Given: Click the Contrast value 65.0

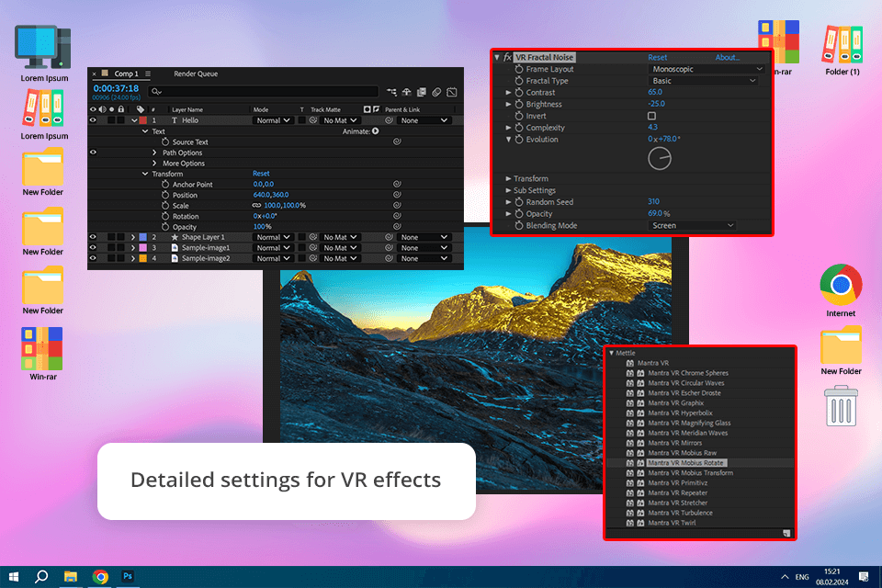Looking at the screenshot, I should (655, 92).
